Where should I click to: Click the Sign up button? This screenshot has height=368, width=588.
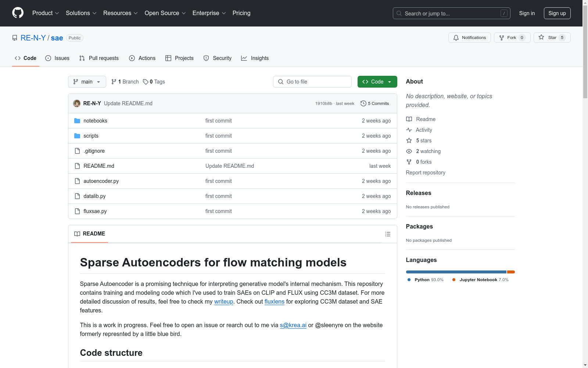click(557, 13)
